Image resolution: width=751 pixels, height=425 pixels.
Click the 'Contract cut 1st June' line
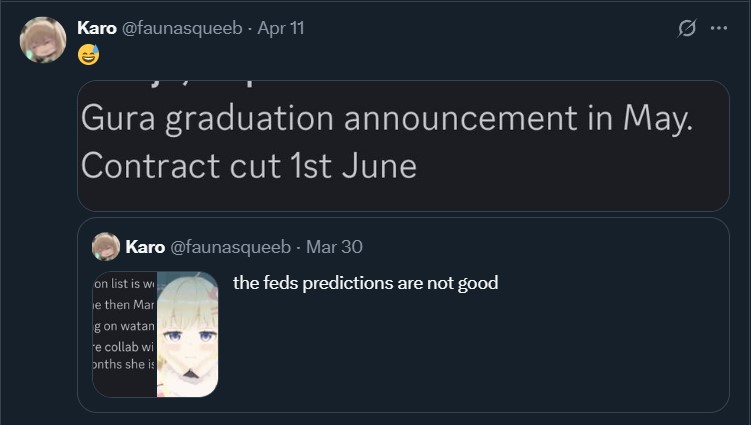point(249,166)
